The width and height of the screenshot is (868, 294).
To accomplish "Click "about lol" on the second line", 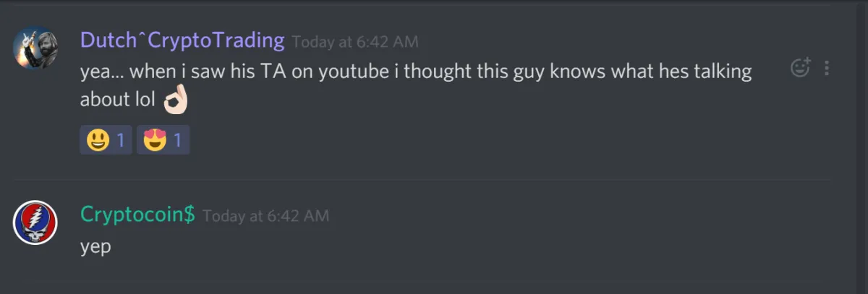I will pyautogui.click(x=118, y=100).
